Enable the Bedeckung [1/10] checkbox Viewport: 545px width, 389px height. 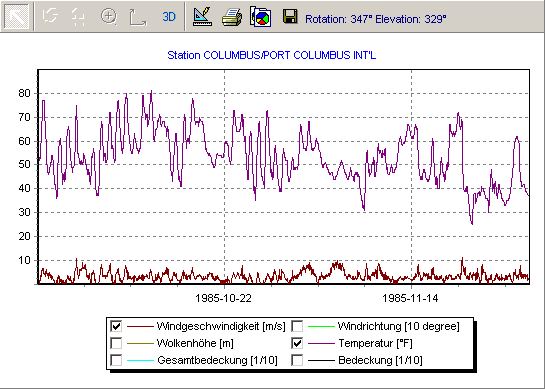(297, 360)
